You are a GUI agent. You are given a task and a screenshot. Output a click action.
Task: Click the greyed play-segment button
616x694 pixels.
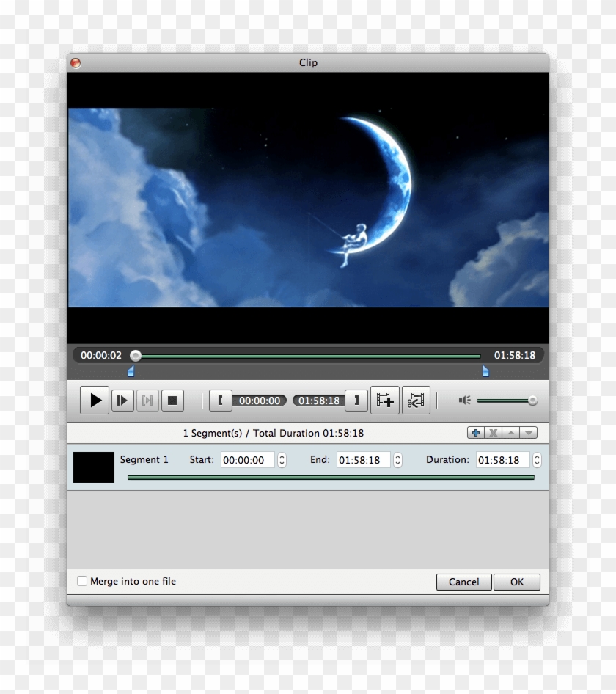click(147, 401)
